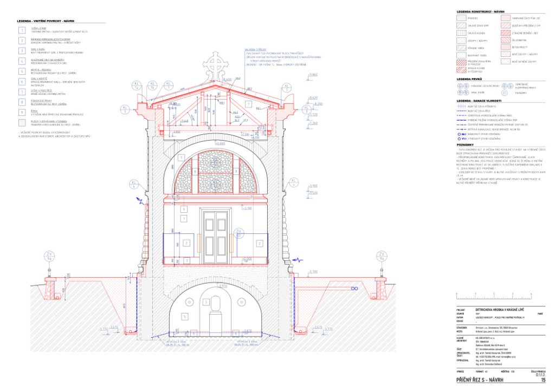Click the left ZV 9a circular marker

(49, 256)
